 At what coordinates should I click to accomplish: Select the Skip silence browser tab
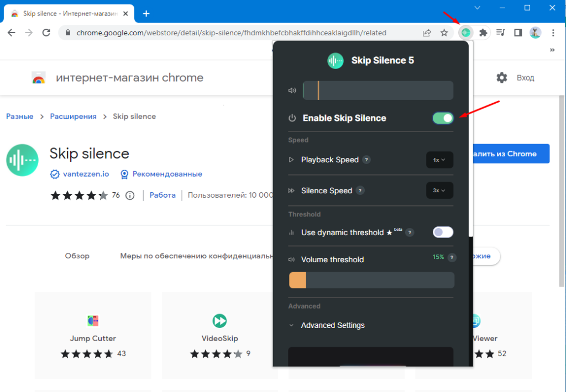69,14
